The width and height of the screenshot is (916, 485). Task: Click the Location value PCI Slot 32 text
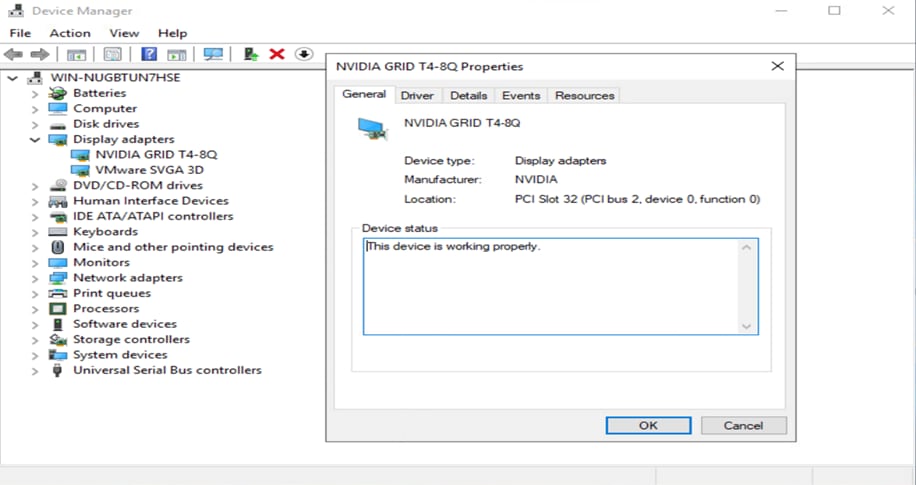[637, 199]
